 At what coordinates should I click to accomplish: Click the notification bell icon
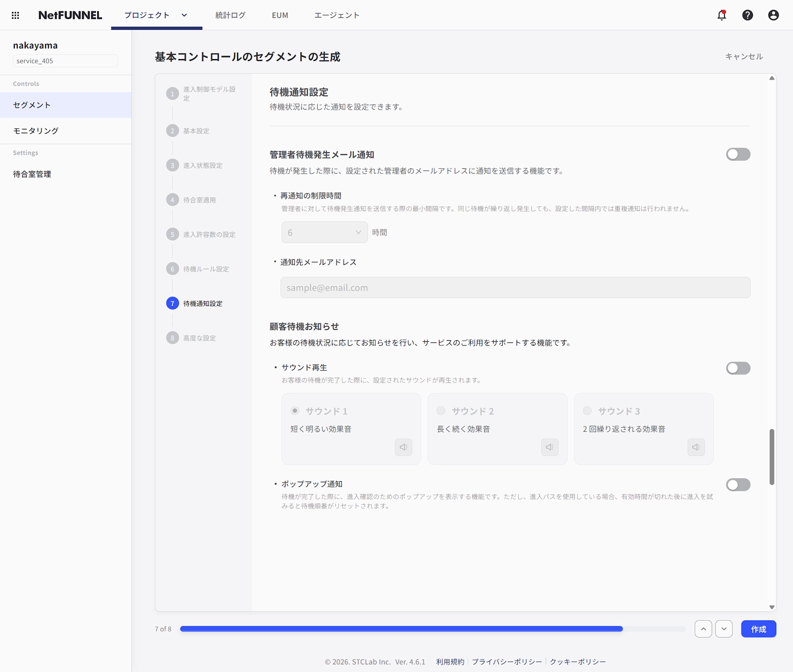(721, 15)
